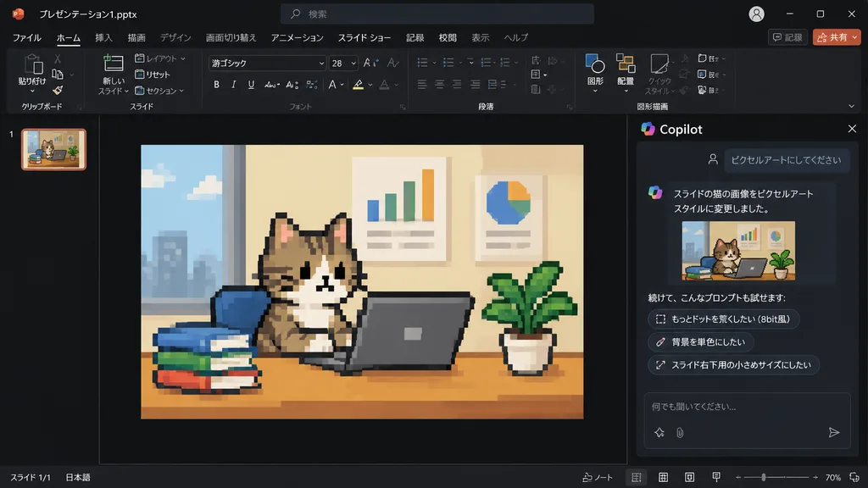The image size is (868, 488).
Task: Toggle Normal view button in status bar
Action: click(x=636, y=477)
